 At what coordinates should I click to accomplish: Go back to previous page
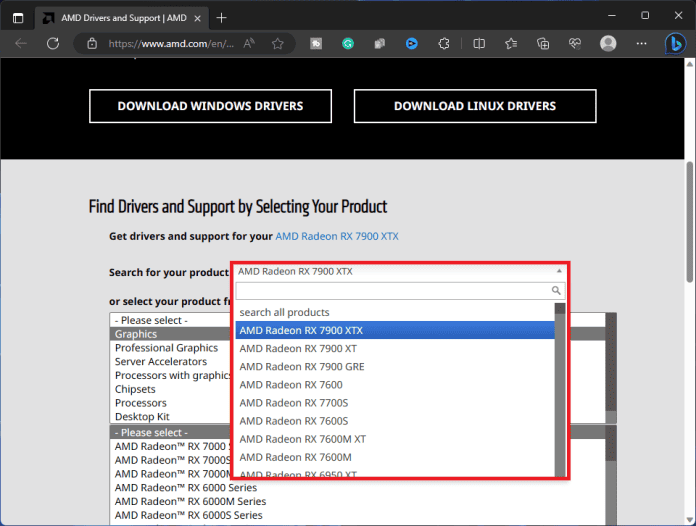(x=21, y=44)
